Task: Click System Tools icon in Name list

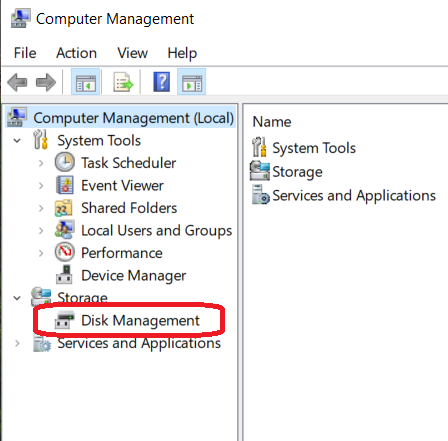Action: 259,147
